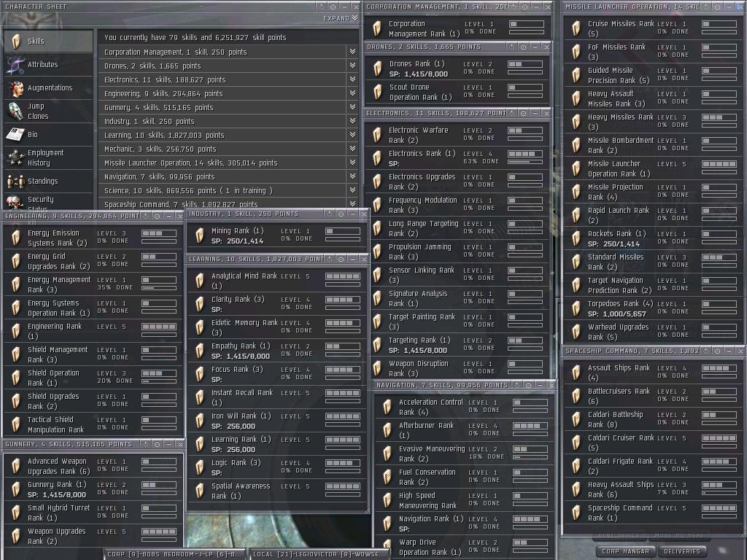The width and height of the screenshot is (747, 560).
Task: Open the Employment History section
Action: 48,157
